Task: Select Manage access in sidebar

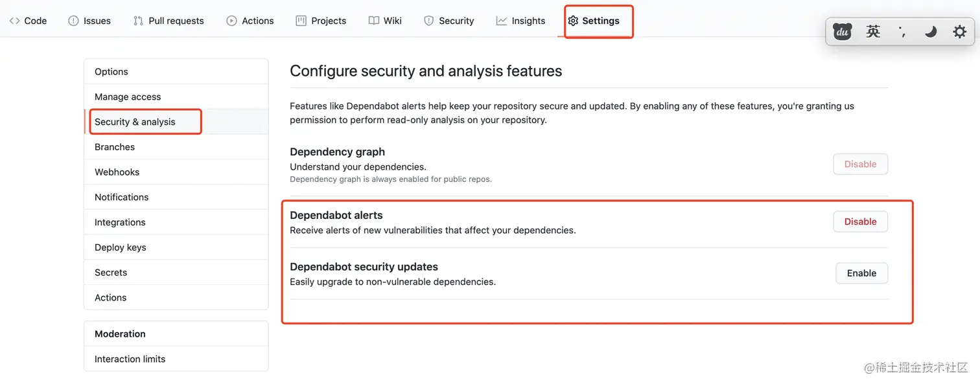Action: tap(128, 96)
